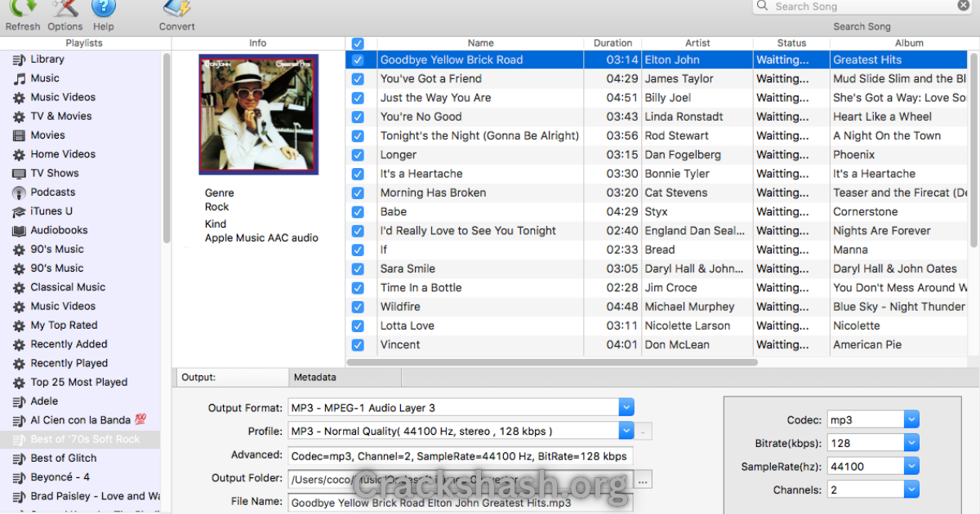980x514 pixels.
Task: Uncheck You're No Good
Action: coord(357,117)
